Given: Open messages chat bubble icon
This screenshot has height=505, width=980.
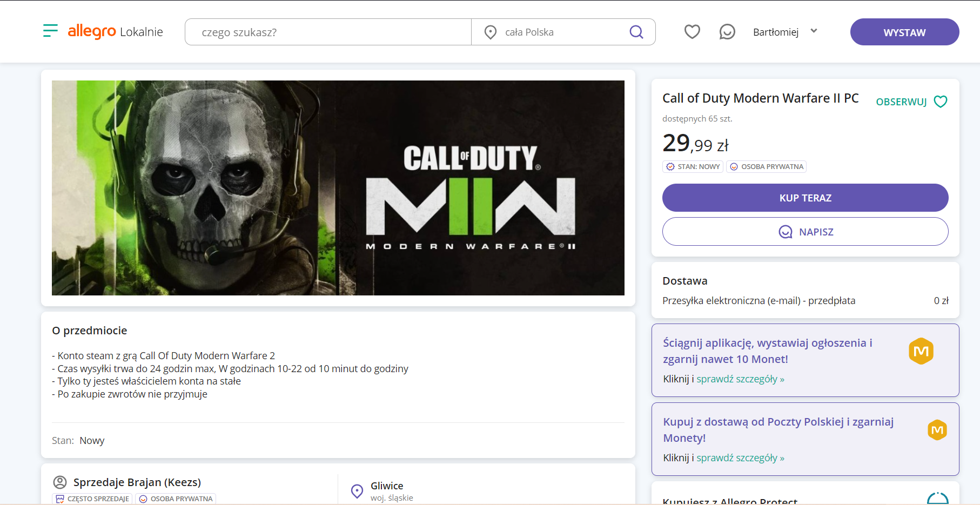Looking at the screenshot, I should point(727,32).
